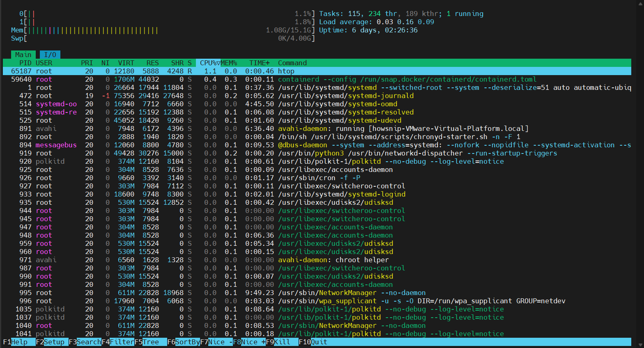Select the htop process row, PID 65187

point(317,71)
